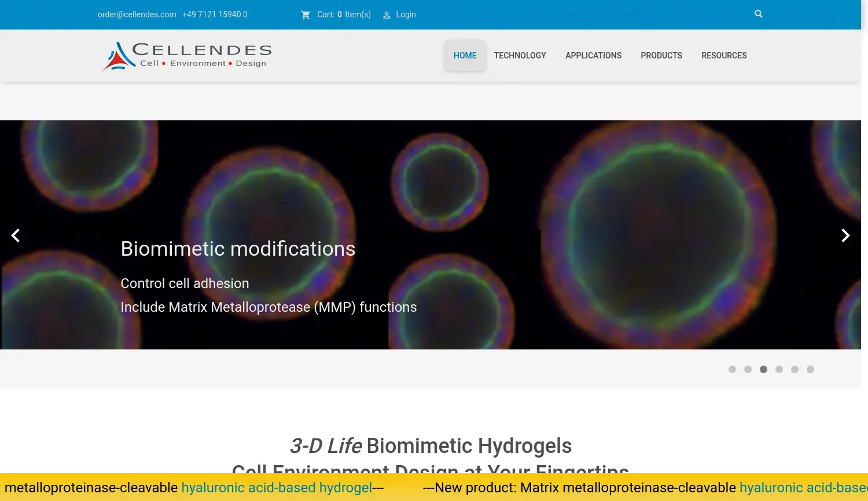Select the first carousel dot
This screenshot has height=501, width=868.
tap(732, 369)
